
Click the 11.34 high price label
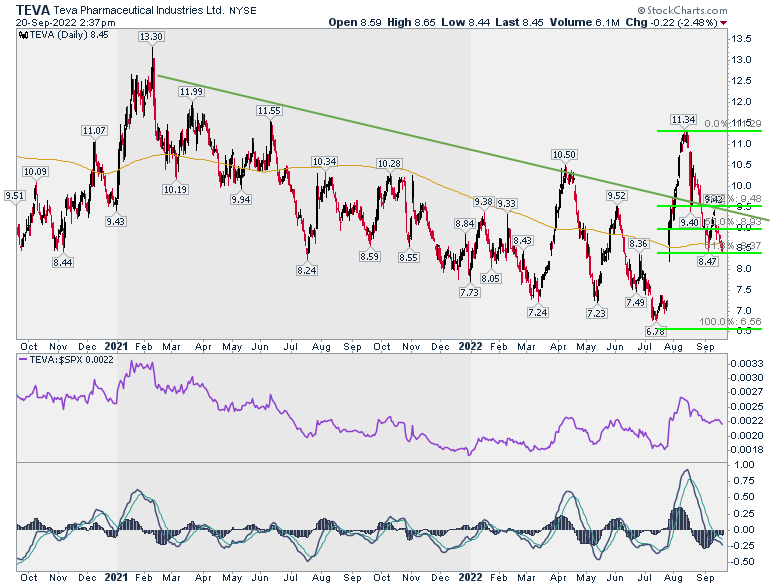coord(683,120)
